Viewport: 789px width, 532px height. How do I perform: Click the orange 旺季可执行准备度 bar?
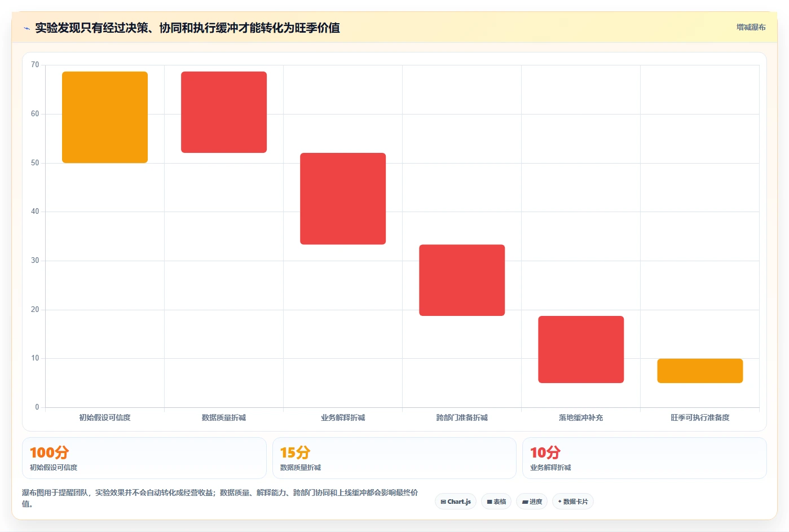tap(700, 371)
